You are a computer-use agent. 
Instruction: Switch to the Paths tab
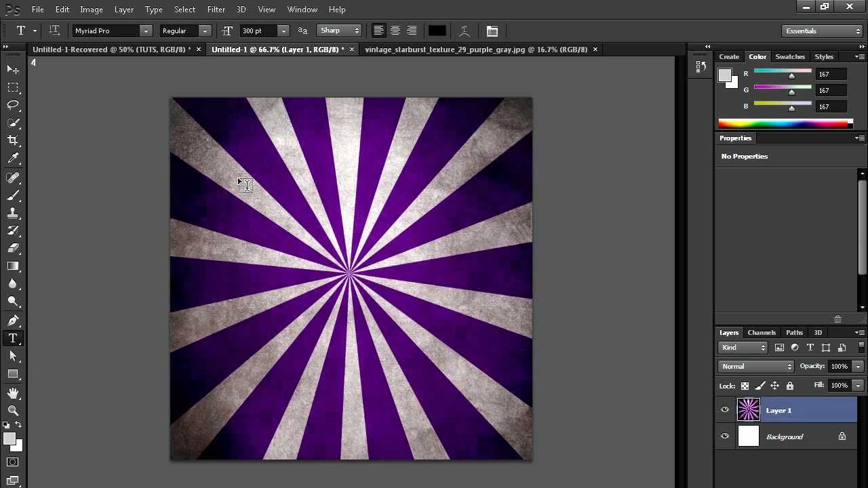coord(794,332)
